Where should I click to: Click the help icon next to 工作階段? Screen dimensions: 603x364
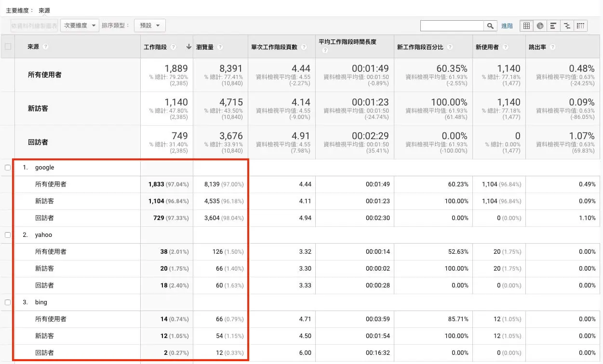[174, 47]
